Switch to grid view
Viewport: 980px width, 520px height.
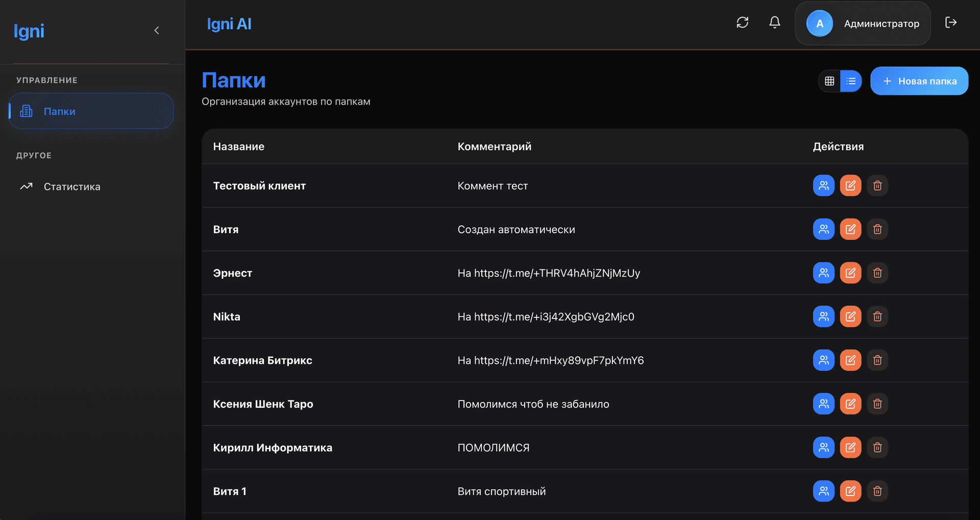(829, 81)
